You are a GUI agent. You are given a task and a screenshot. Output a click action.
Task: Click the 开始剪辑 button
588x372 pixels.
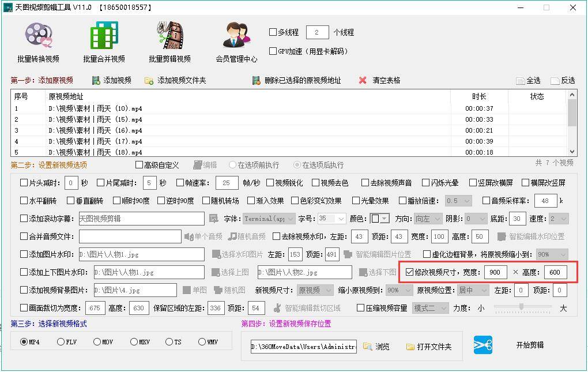click(x=530, y=345)
